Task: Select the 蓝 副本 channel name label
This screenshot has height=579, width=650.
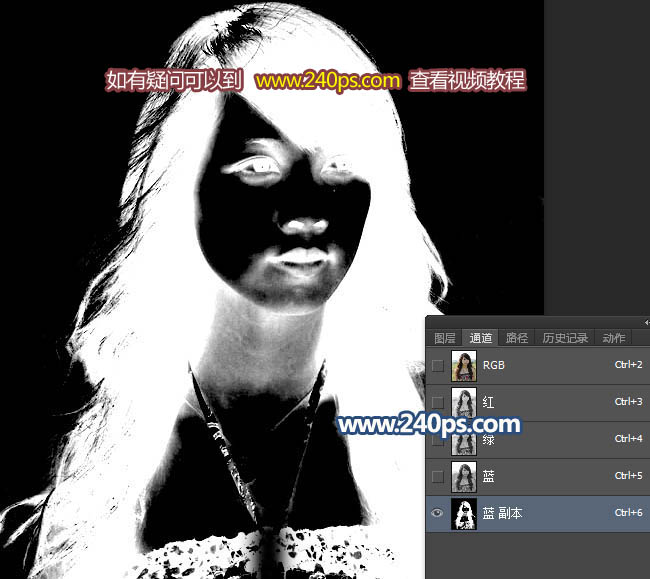Action: pyautogui.click(x=502, y=513)
